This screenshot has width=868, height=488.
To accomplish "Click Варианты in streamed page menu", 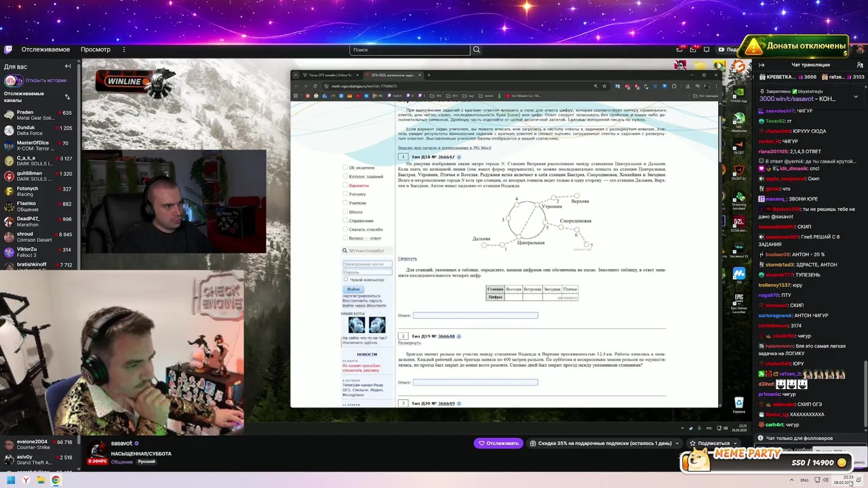I will [359, 185].
